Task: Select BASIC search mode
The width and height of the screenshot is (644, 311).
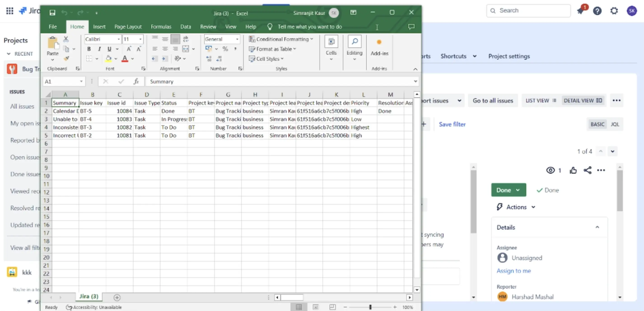Action: (597, 124)
